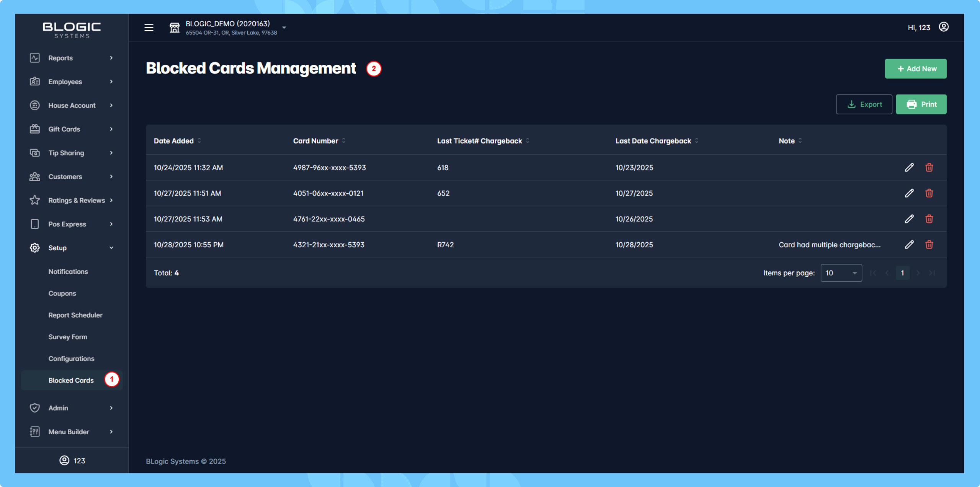
Task: Edit the blocked card 4761-22xx-xxxx-0465
Action: point(909,219)
